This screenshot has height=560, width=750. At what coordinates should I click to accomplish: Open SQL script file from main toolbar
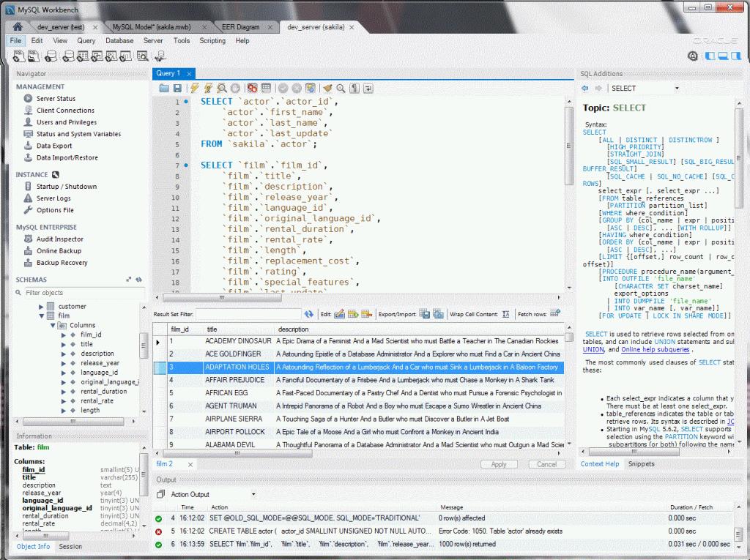point(34,56)
